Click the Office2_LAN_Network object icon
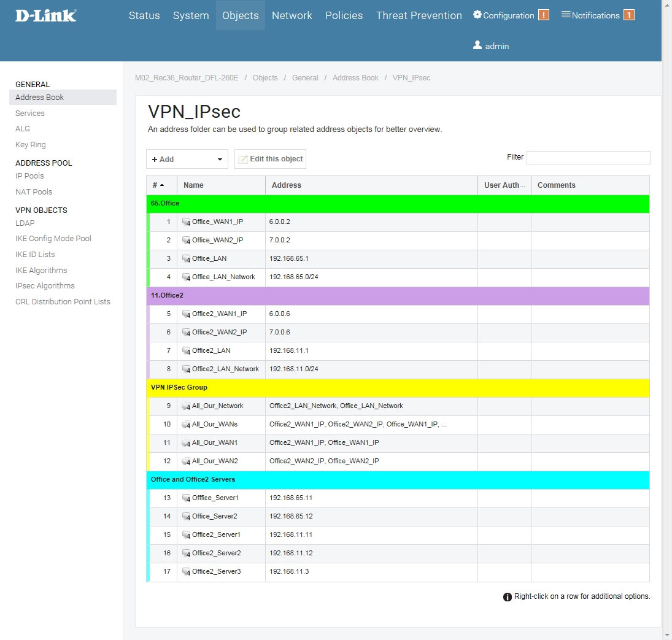 tap(186, 369)
